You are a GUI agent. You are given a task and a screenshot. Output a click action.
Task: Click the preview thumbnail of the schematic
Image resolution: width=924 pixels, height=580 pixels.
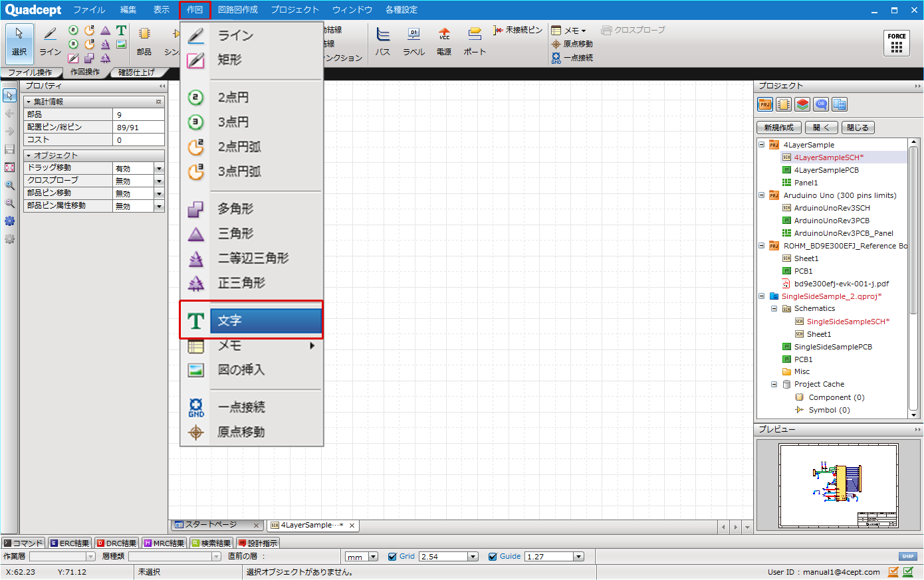click(838, 486)
